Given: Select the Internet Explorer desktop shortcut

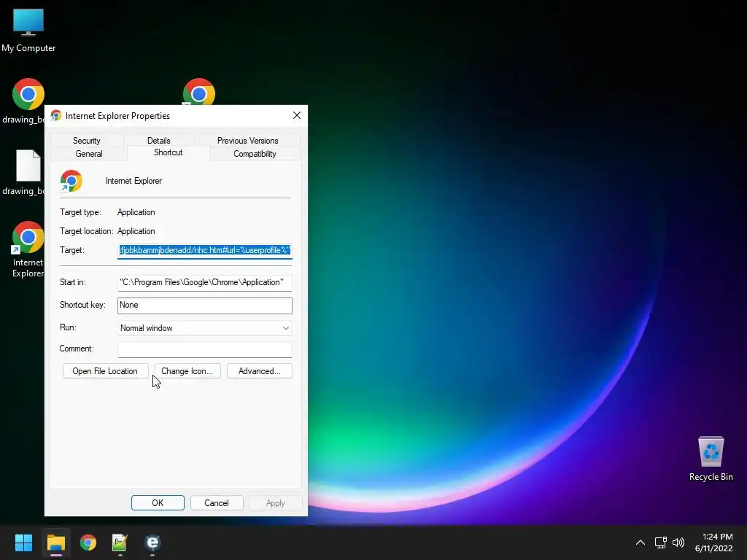Looking at the screenshot, I should [x=28, y=249].
